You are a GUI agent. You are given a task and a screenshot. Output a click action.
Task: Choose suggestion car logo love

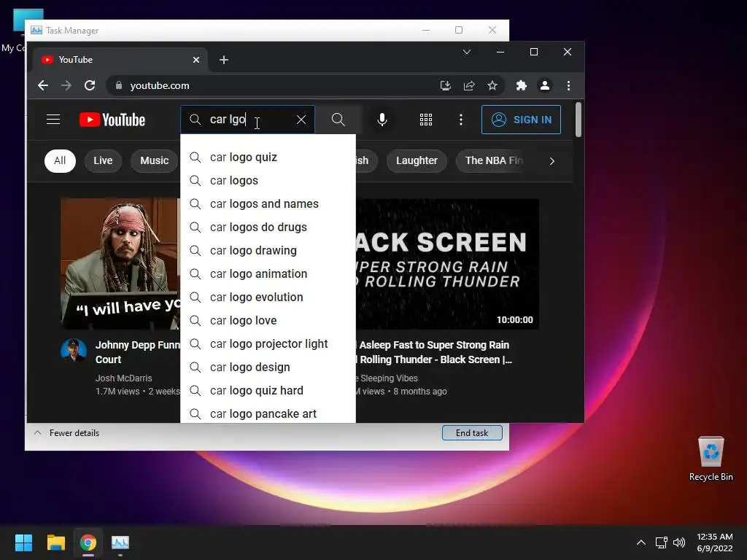pyautogui.click(x=268, y=321)
